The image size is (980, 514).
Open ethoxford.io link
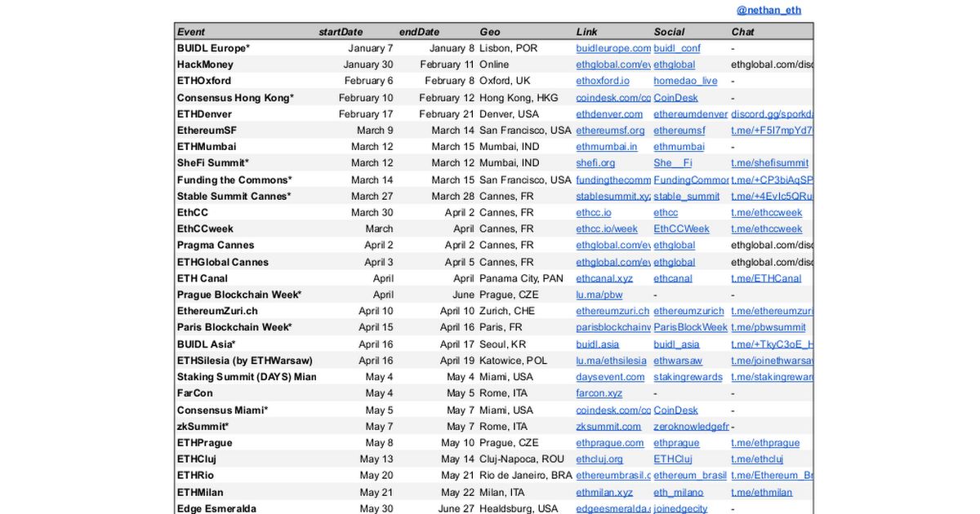click(x=603, y=81)
